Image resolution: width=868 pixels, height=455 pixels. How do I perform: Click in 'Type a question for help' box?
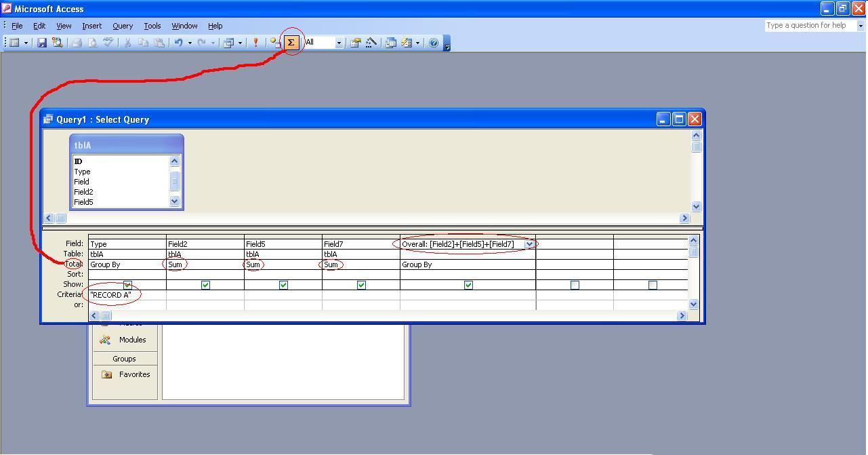pos(810,26)
